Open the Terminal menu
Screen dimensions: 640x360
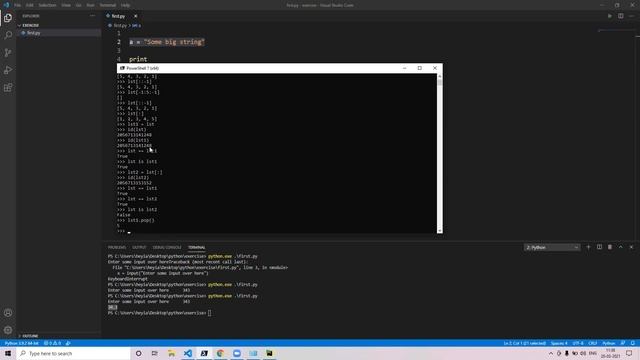[x=108, y=5]
